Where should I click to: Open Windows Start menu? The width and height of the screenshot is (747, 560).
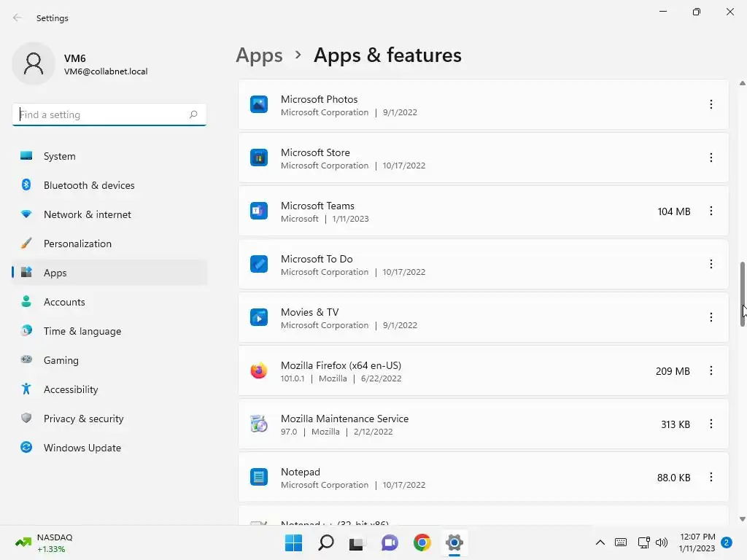(x=293, y=542)
